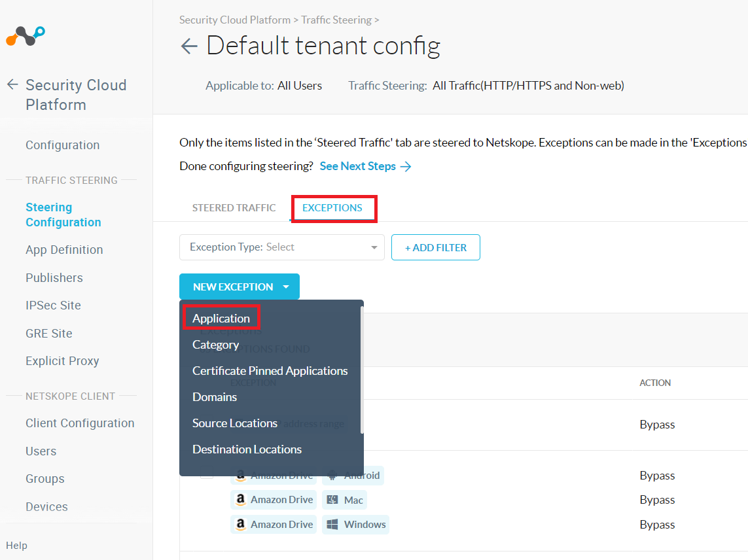Open Groups in sidebar

pos(45,479)
